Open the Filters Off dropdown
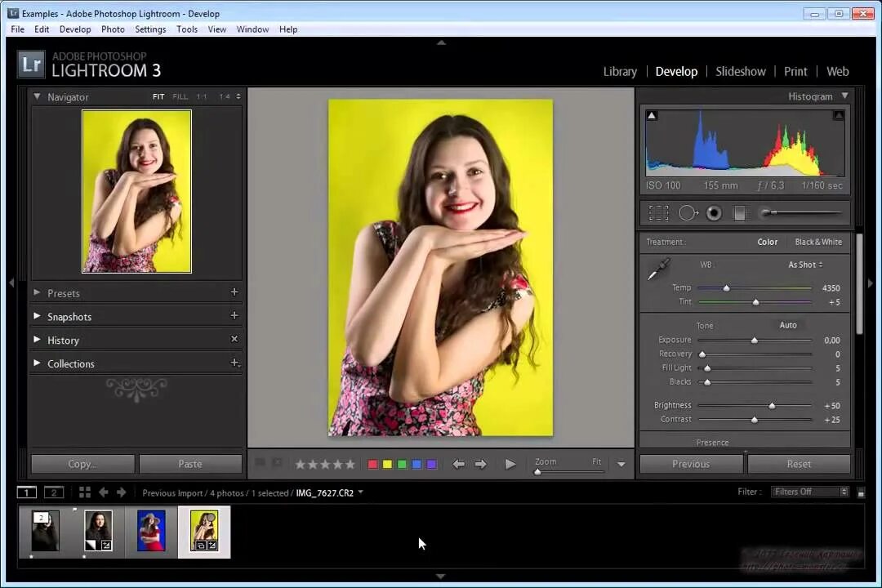This screenshot has height=588, width=882. point(808,492)
